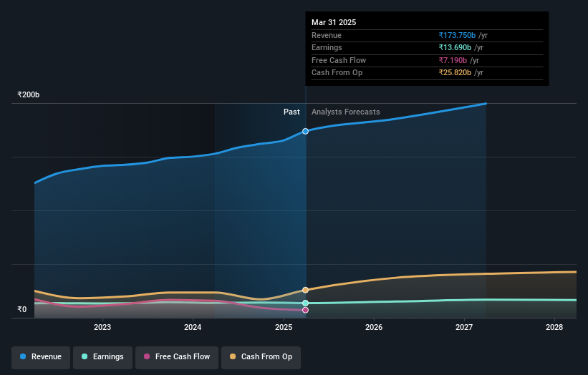This screenshot has width=588, height=375.
Task: Click the 2028 x-axis label
Action: (x=554, y=327)
